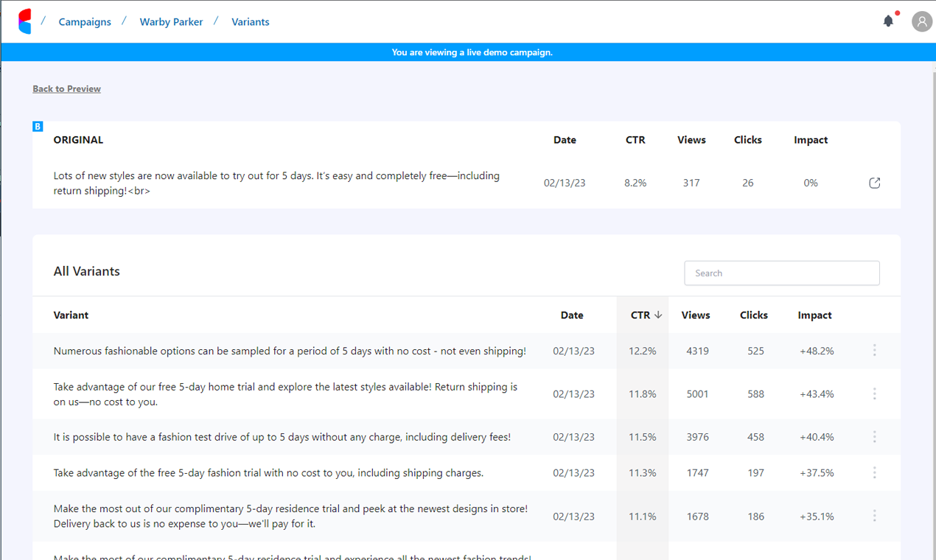Viewport: 936px width, 560px height.
Task: Click the 186 clicks value
Action: (755, 516)
